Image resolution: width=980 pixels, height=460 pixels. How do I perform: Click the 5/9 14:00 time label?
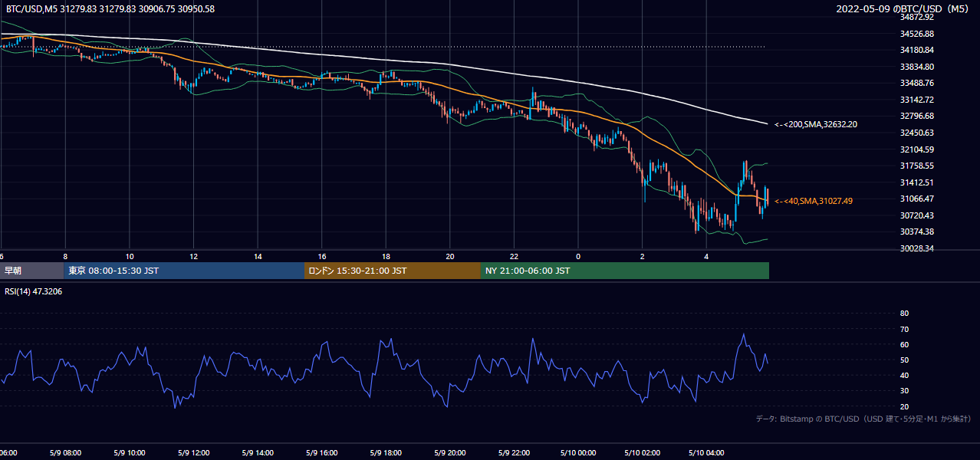click(258, 453)
